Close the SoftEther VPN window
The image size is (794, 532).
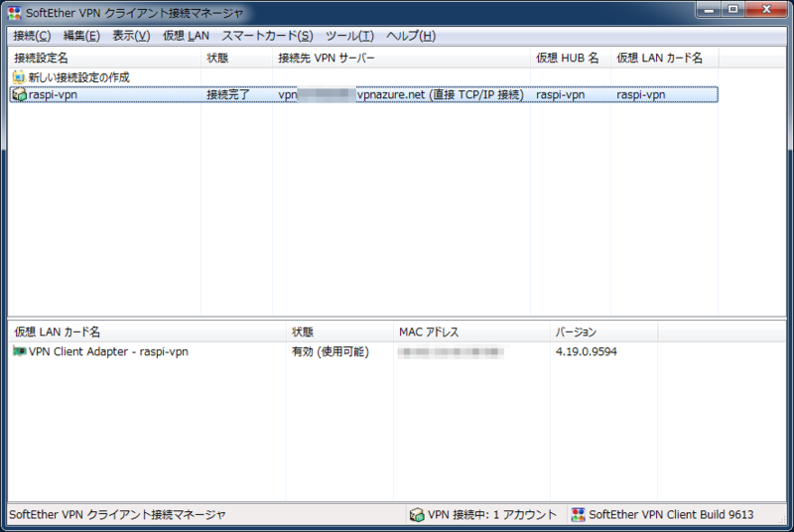point(766,10)
